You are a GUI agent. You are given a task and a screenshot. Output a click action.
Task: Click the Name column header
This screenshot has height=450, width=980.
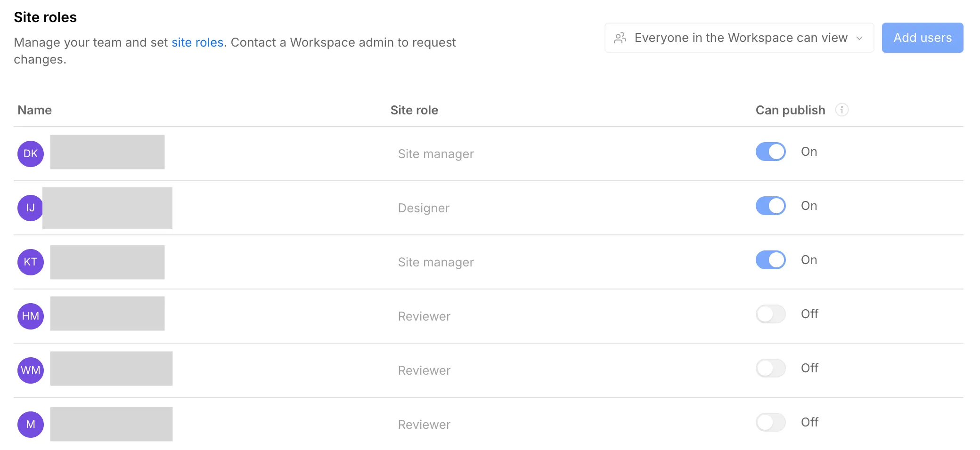tap(35, 110)
